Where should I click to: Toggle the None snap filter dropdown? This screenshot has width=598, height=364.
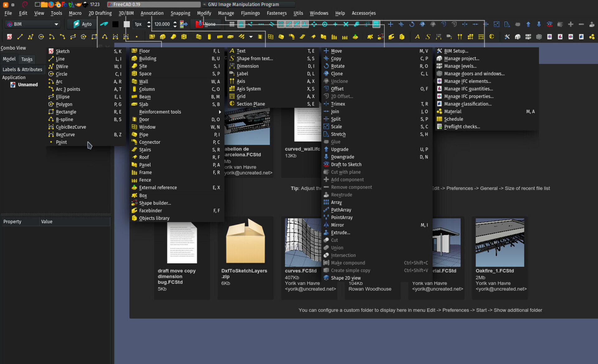click(x=210, y=24)
